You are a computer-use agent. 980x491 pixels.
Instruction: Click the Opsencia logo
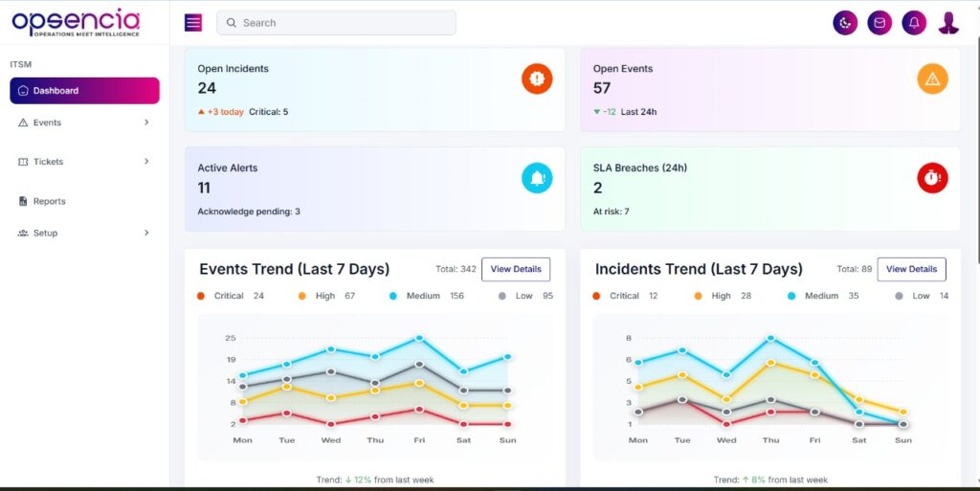[77, 23]
